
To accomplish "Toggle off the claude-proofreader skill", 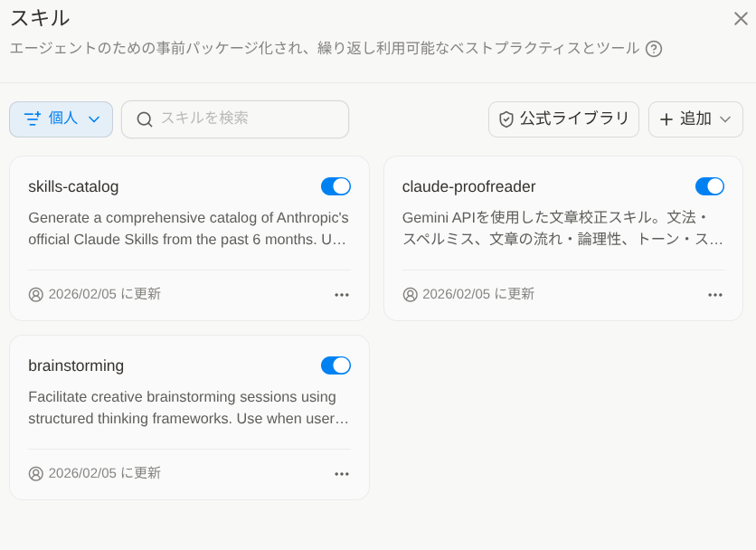I will [709, 186].
